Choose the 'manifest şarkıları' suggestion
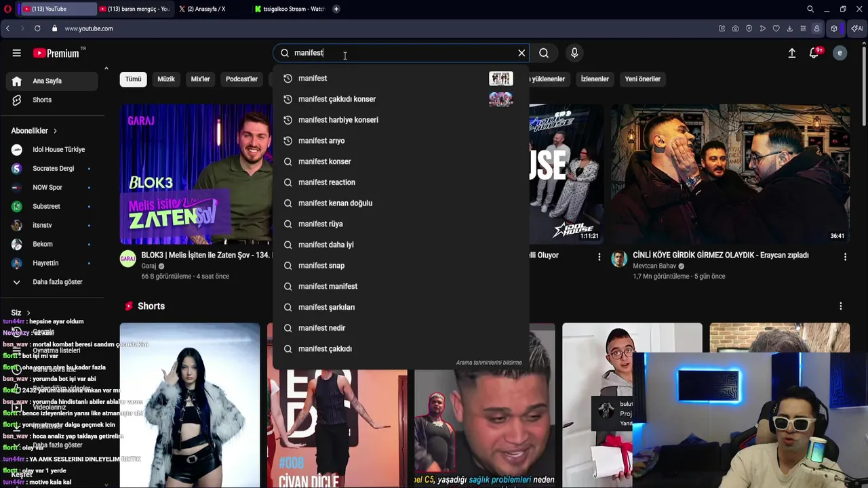This screenshot has height=488, width=868. point(401,307)
